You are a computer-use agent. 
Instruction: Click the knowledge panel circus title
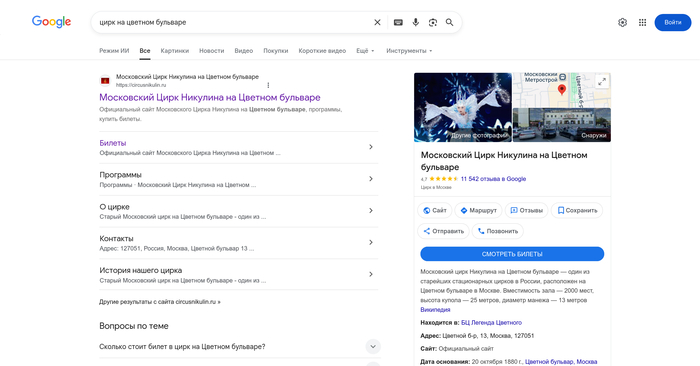(504, 161)
